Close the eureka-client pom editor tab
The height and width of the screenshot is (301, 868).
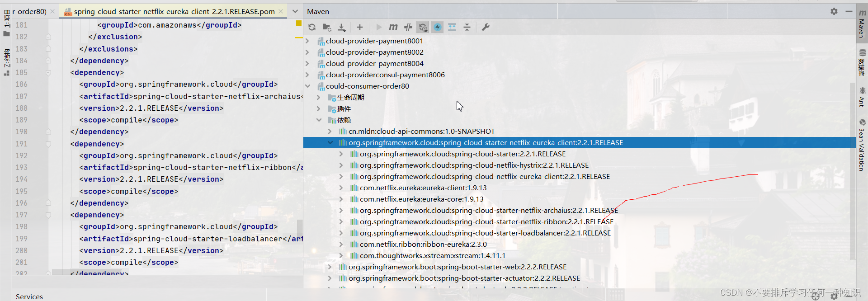(281, 11)
